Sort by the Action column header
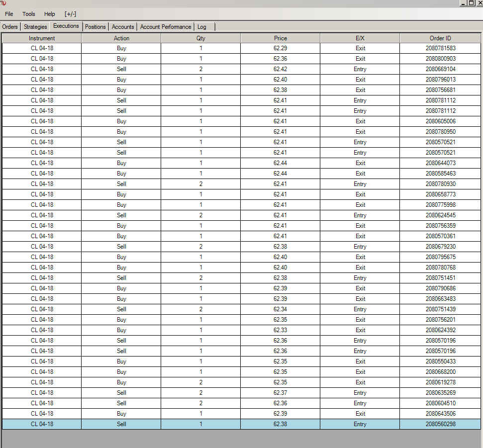 coord(121,38)
